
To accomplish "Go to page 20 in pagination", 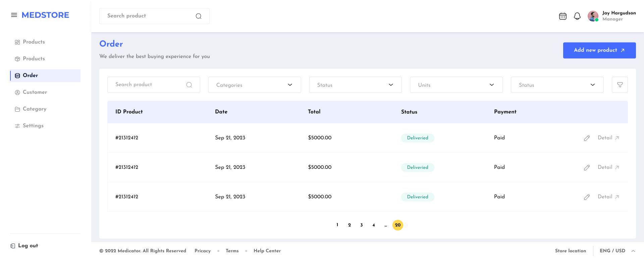I will point(397,225).
